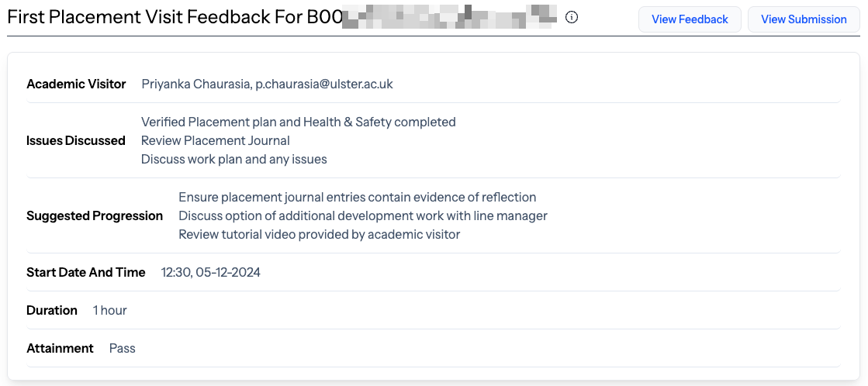868x386 pixels.
Task: Click the Discuss work plan and any issues line
Action: tap(234, 159)
